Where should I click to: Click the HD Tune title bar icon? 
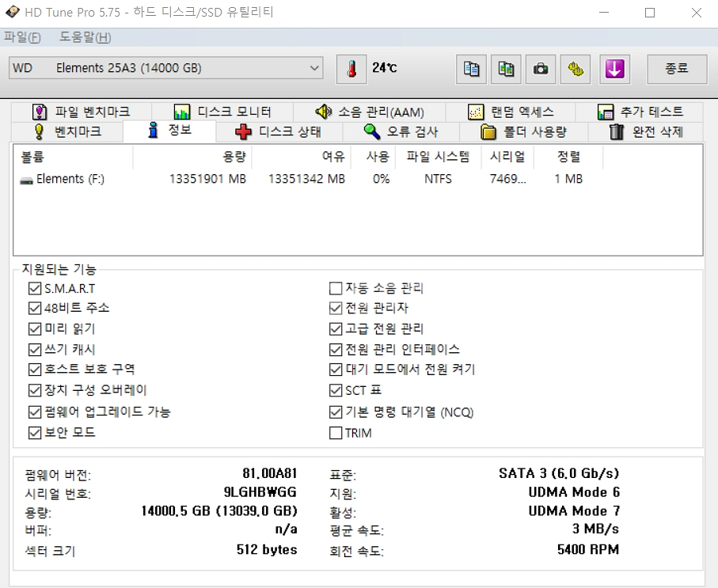12,13
